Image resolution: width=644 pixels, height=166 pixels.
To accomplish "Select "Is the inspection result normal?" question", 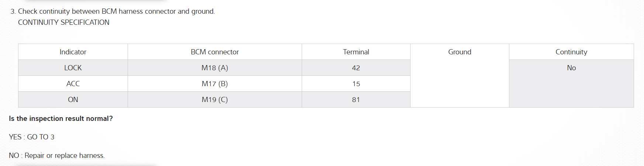I will point(61,119).
